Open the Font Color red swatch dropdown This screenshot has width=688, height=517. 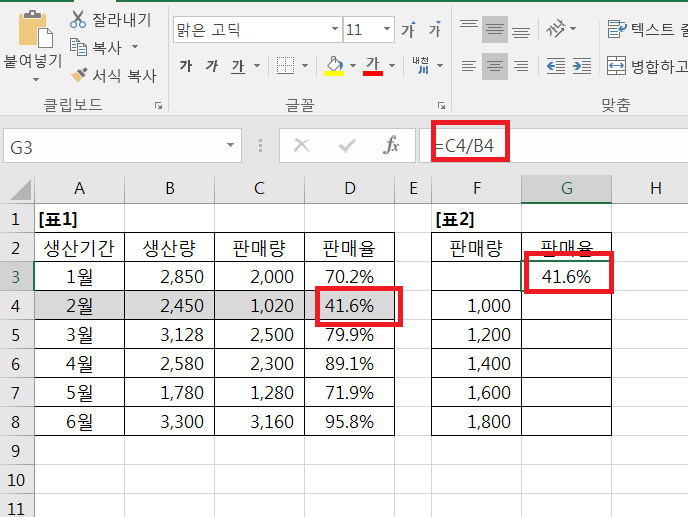392,66
